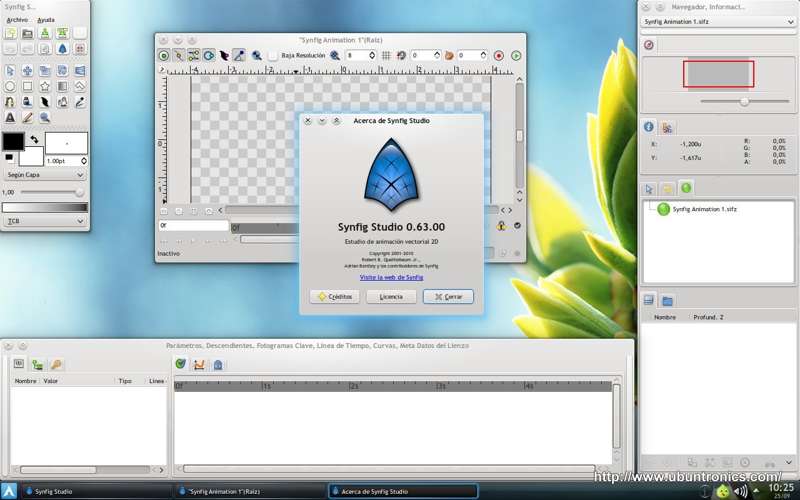Toggle vertex ducks display in canvas toolbar
The width and height of the screenshot is (800, 500).
point(179,56)
